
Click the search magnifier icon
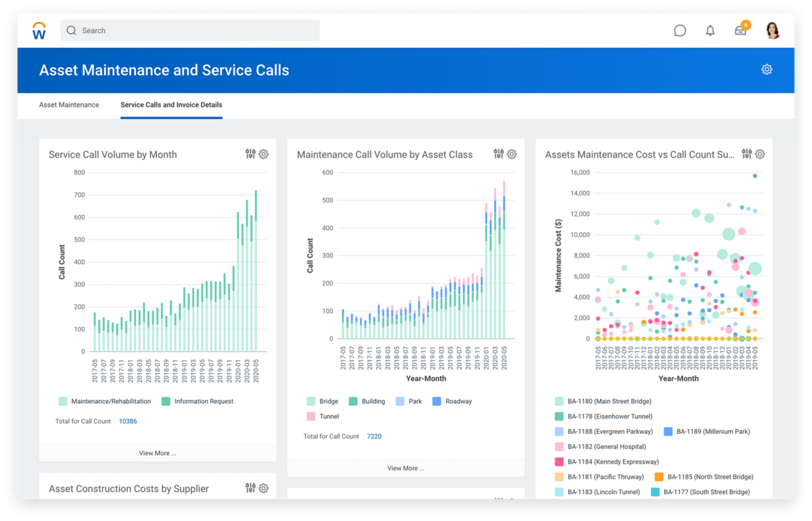[71, 31]
